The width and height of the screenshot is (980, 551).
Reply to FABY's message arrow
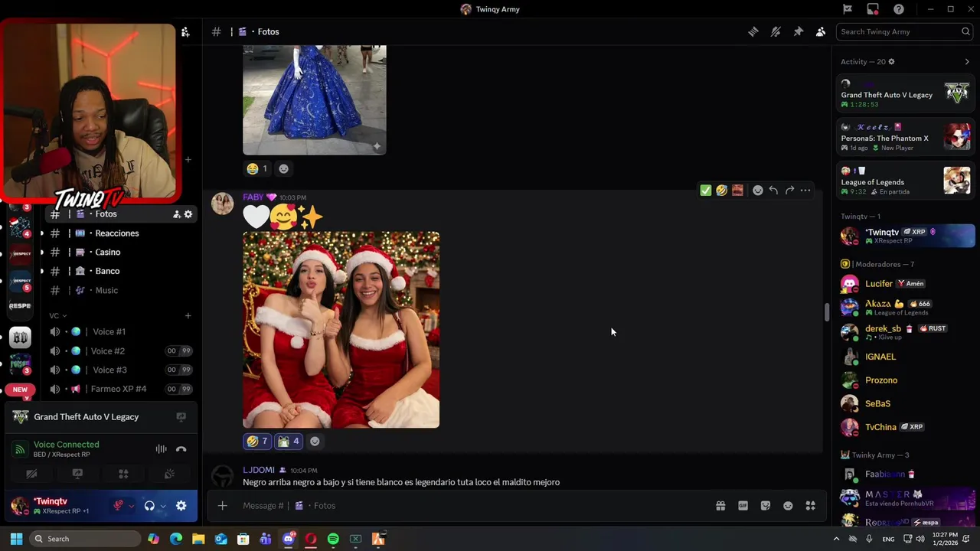pyautogui.click(x=773, y=191)
